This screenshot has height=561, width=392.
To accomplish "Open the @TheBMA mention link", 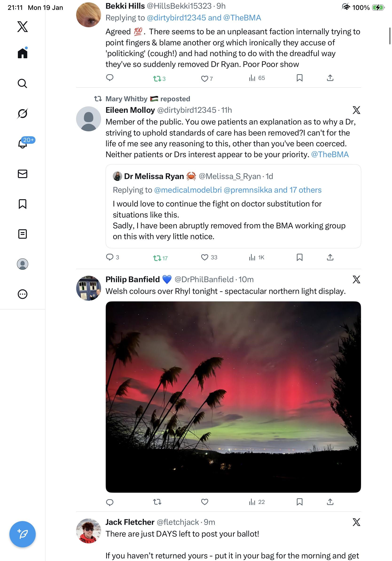I will [x=330, y=154].
